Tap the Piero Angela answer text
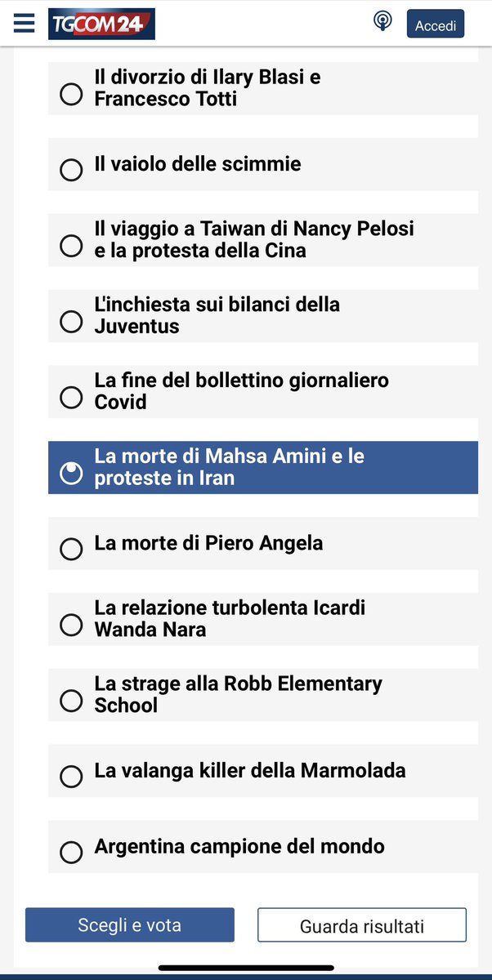Image resolution: width=492 pixels, height=980 pixels. coord(208,543)
